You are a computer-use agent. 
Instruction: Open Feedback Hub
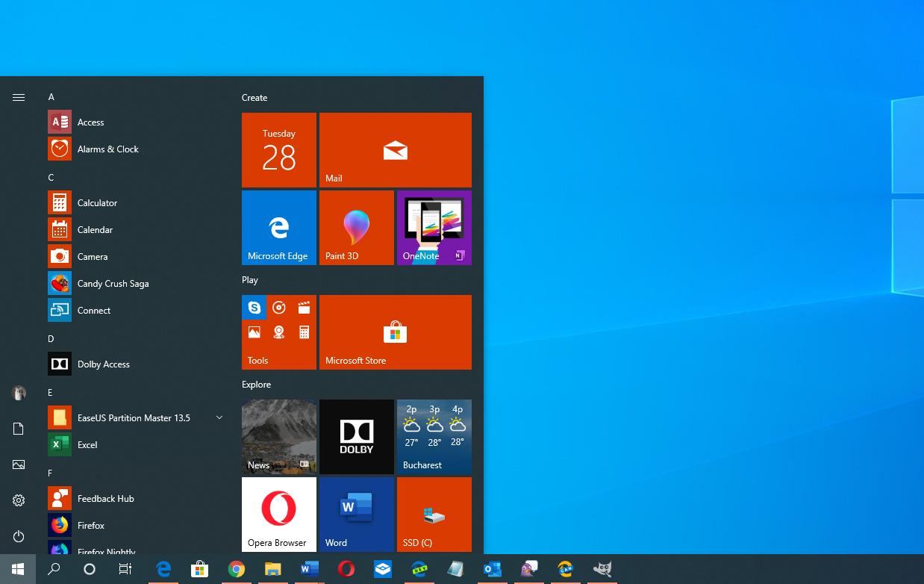(x=134, y=499)
